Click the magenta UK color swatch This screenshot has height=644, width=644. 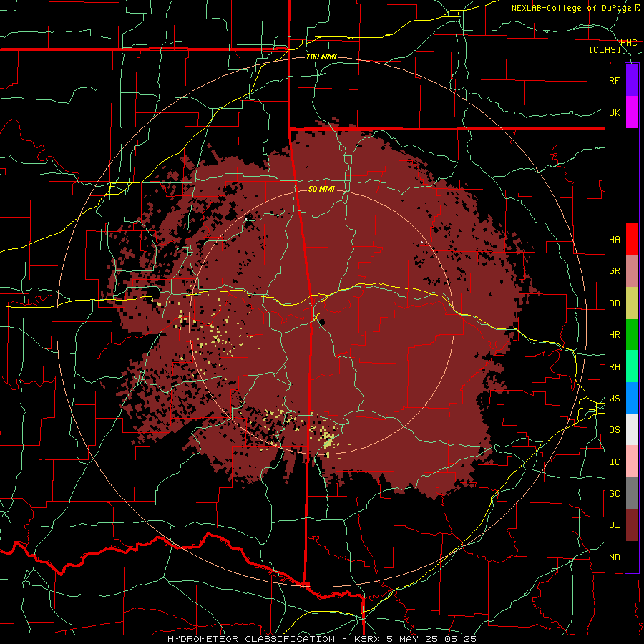point(632,112)
